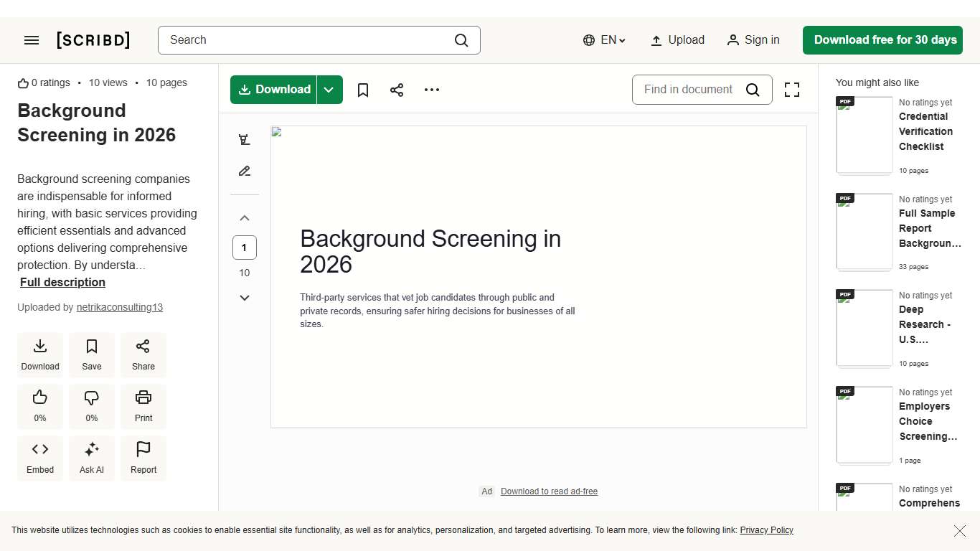Image resolution: width=980 pixels, height=551 pixels.
Task: Dismiss the cookie notice with the X
Action: [x=960, y=531]
